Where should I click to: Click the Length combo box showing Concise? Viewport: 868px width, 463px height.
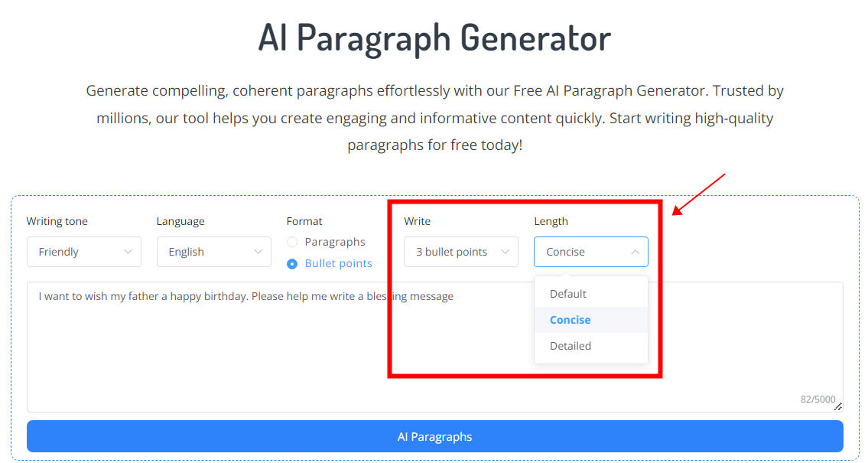[x=590, y=252]
